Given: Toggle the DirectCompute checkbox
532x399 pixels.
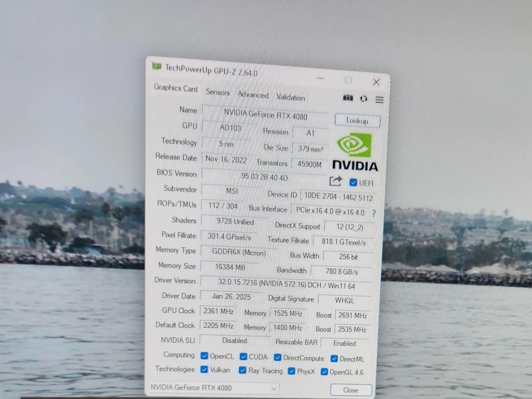Looking at the screenshot, I should [277, 357].
